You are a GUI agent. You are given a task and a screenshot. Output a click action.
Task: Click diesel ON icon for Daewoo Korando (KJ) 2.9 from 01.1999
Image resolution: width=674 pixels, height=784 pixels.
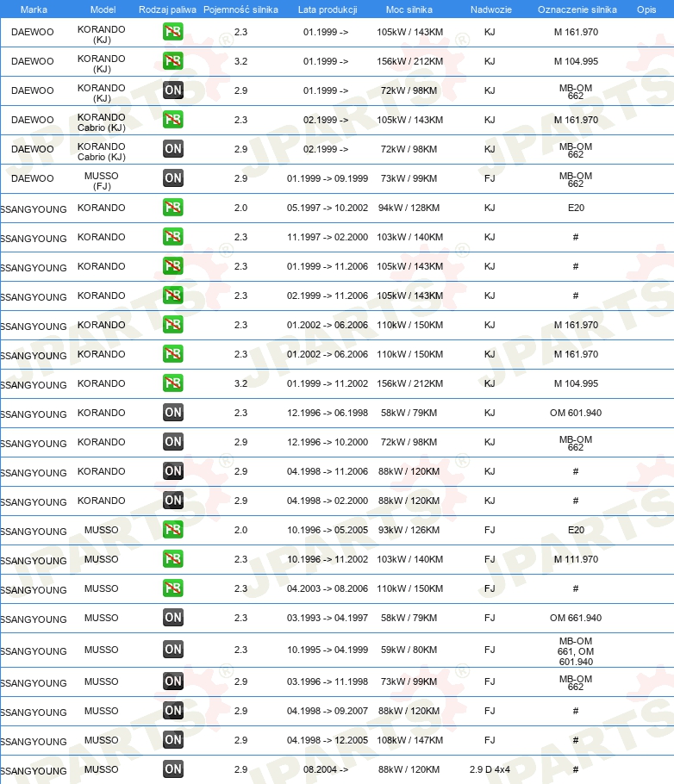coord(173,90)
